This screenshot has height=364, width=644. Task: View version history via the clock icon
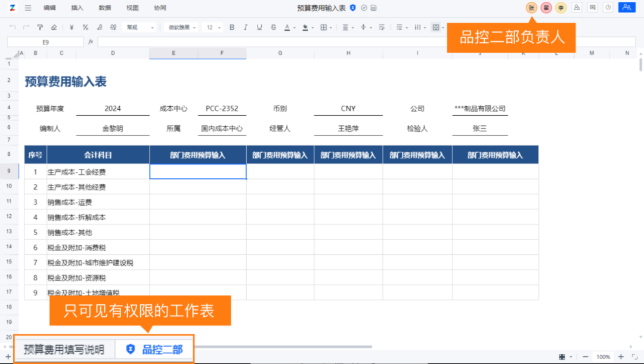(x=608, y=7)
